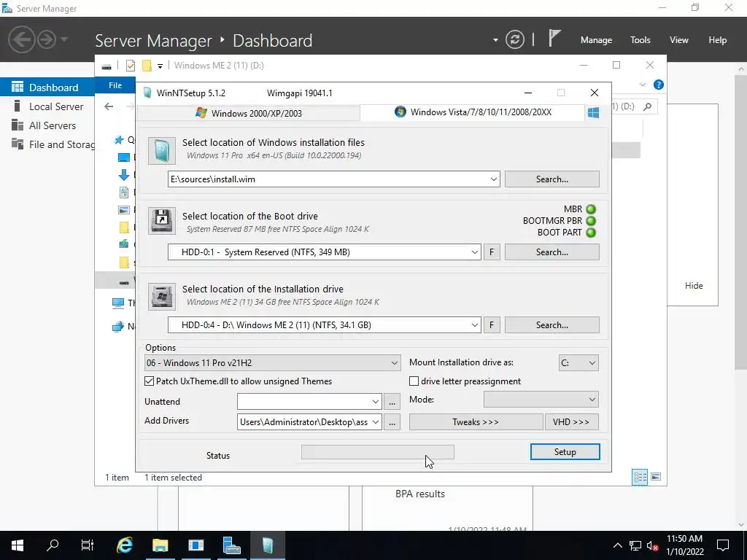The image size is (747, 560).
Task: Click the Boot drive floppy icon
Action: click(x=161, y=220)
